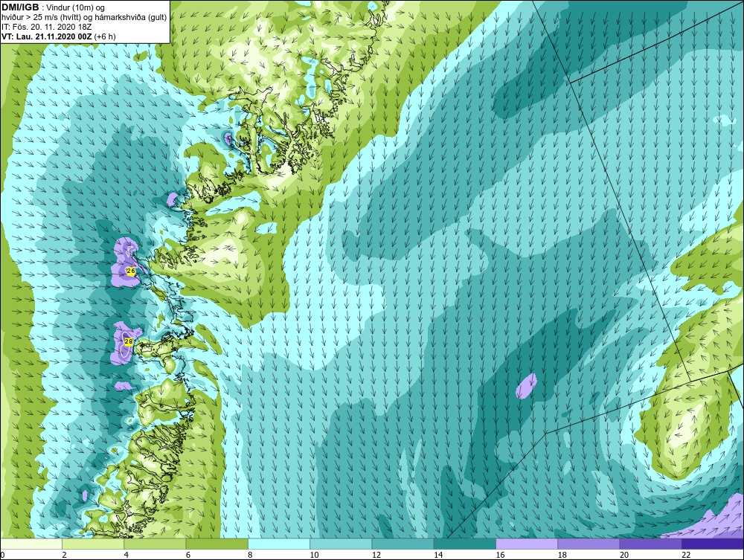Click the legend swatch for 12–14 m/s
Viewport: 744px width, 560px height.
[x=403, y=544]
